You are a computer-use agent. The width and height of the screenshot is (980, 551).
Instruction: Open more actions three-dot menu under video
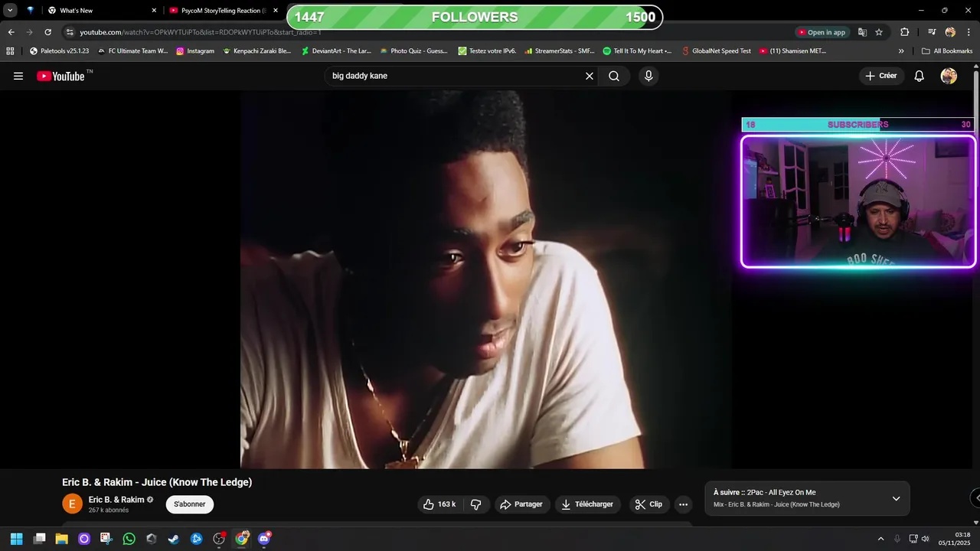(684, 504)
